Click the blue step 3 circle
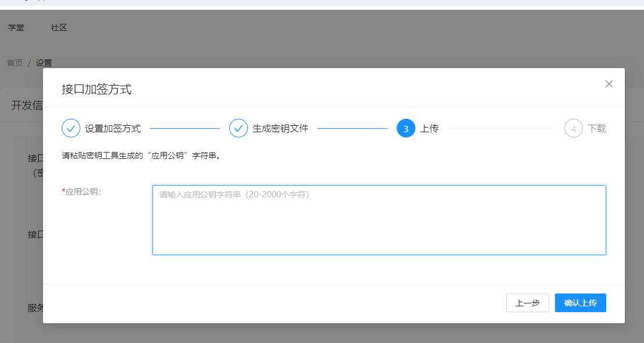Viewport: 644px width, 343px height. pos(406,128)
